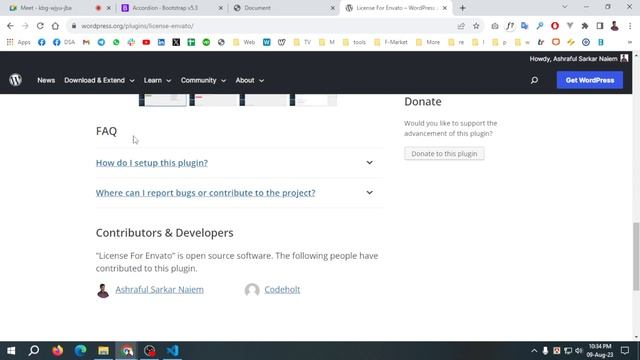This screenshot has width=640, height=360.
Task: Click the Get WordPress button
Action: [590, 80]
